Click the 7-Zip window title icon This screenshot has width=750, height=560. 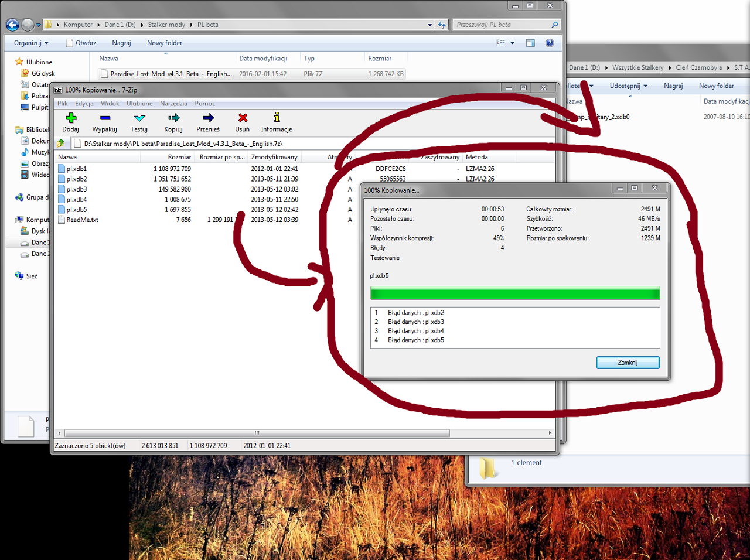point(59,90)
